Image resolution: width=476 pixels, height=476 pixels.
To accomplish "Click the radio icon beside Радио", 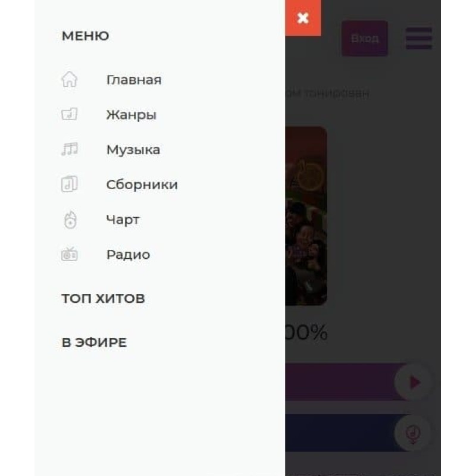I will pos(70,255).
